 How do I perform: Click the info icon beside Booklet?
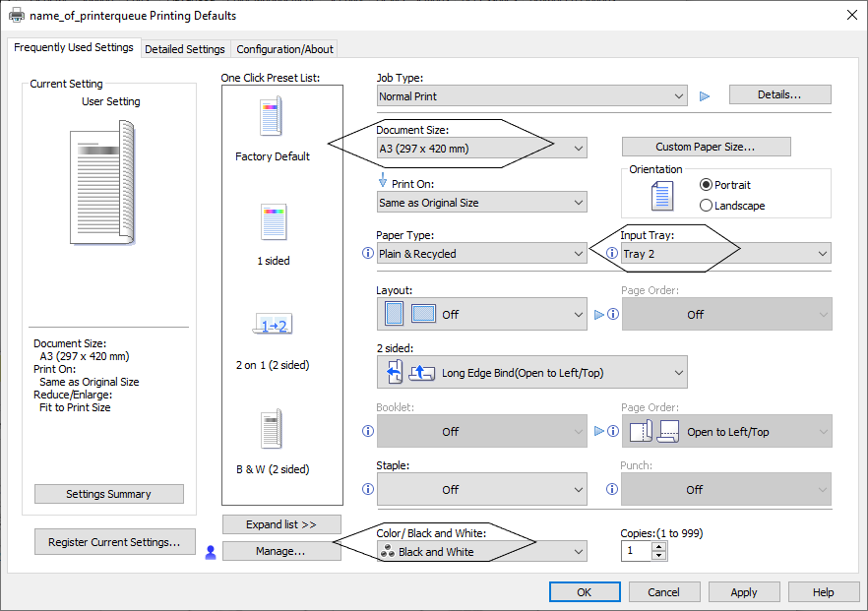[368, 431]
